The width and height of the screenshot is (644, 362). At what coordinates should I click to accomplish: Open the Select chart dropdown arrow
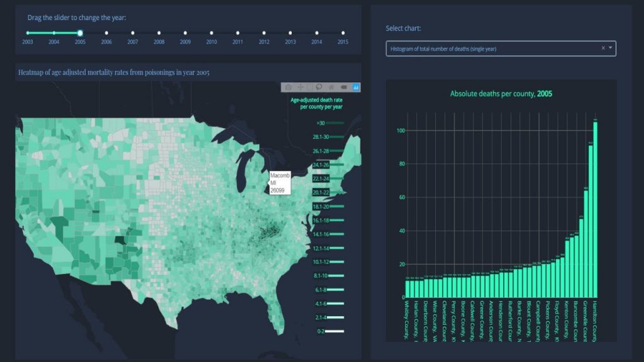tap(610, 48)
